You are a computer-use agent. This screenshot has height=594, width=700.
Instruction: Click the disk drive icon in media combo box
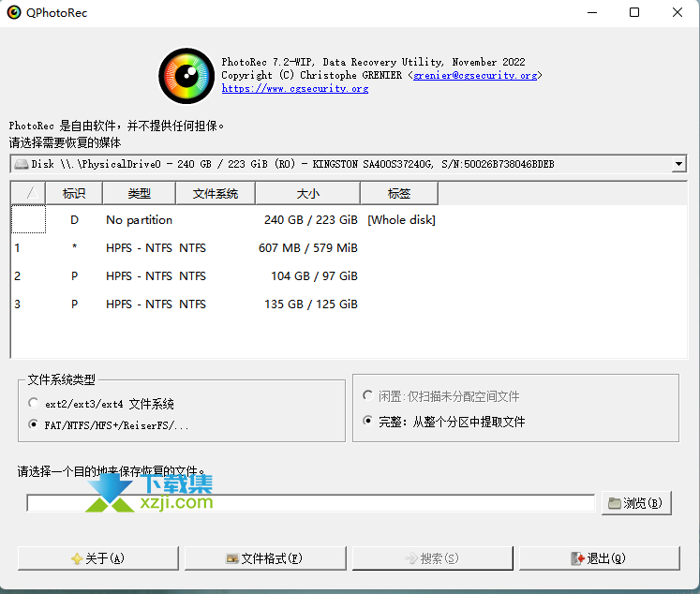[21, 164]
